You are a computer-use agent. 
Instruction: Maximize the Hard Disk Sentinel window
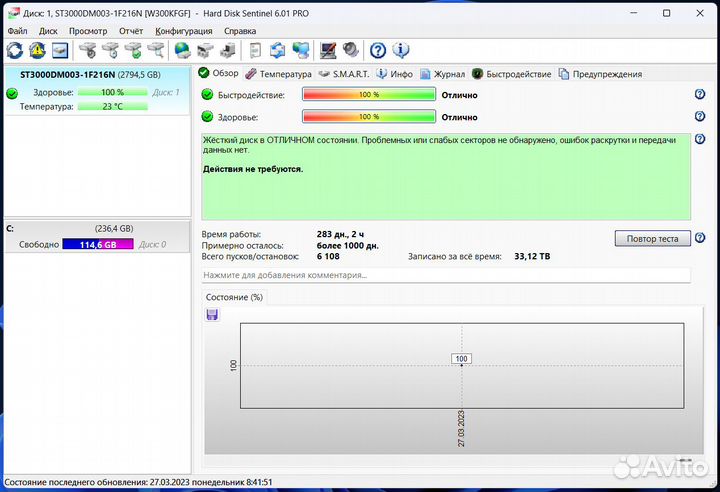pos(667,13)
